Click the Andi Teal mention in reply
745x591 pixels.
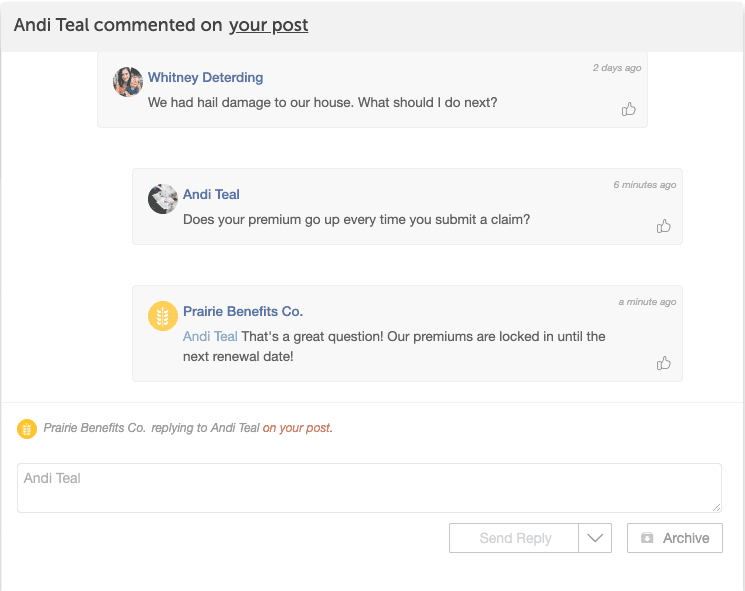(210, 336)
